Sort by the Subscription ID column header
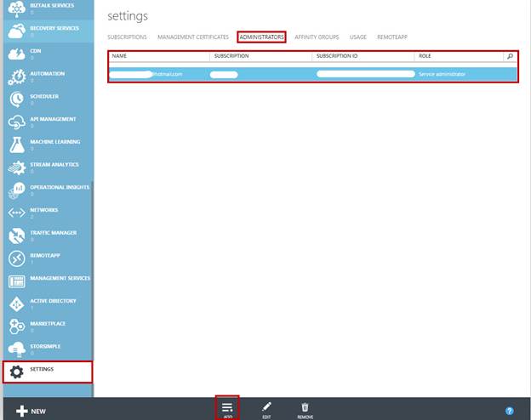Image resolution: width=531 pixels, height=420 pixels. (337, 56)
